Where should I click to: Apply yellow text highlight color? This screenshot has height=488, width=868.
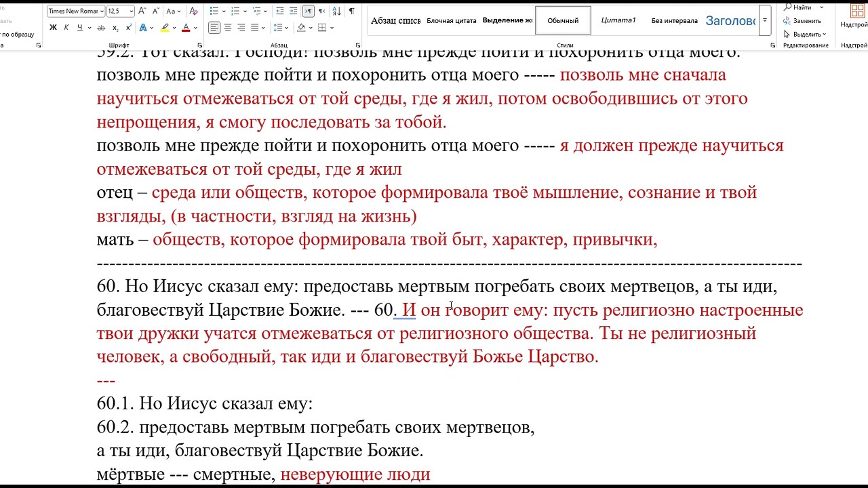coord(165,28)
